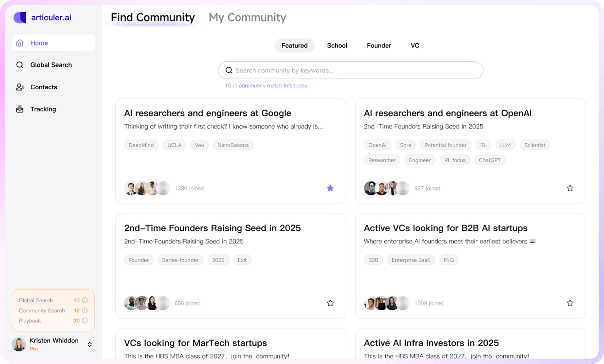Star the OpenAI researchers community
604x364 pixels.
click(x=570, y=188)
